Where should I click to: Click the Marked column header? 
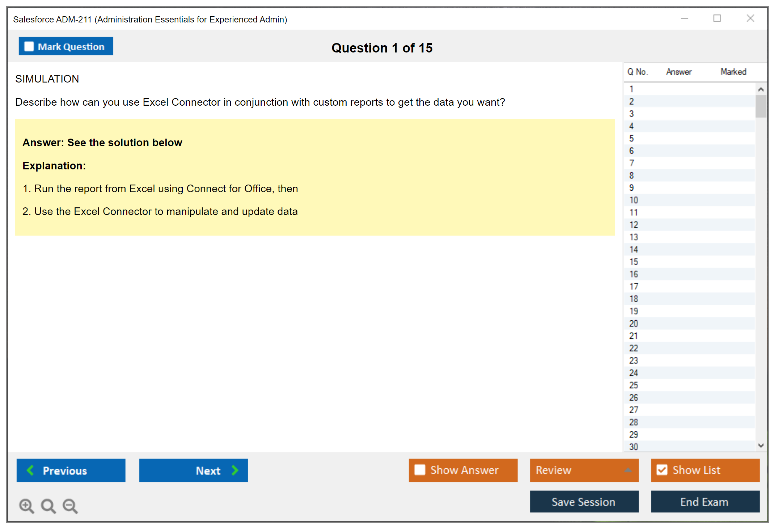[733, 72]
